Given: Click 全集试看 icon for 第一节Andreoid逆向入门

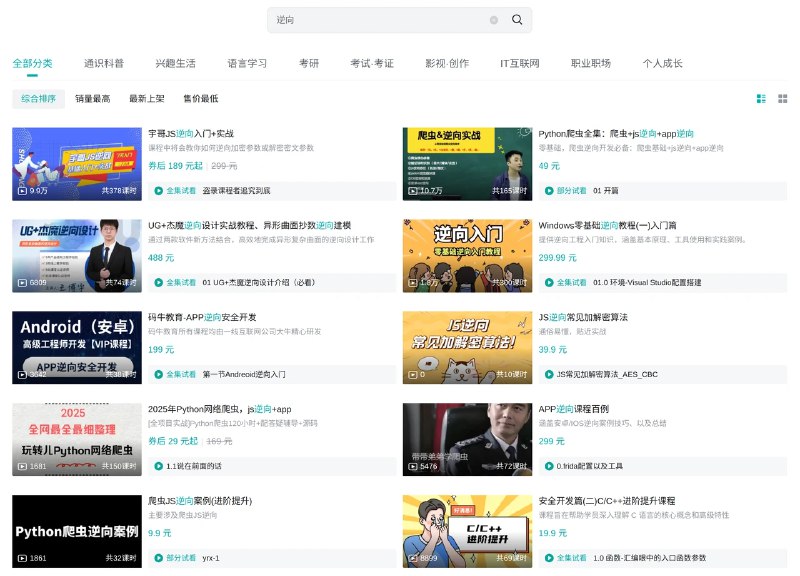Looking at the screenshot, I should point(158,374).
